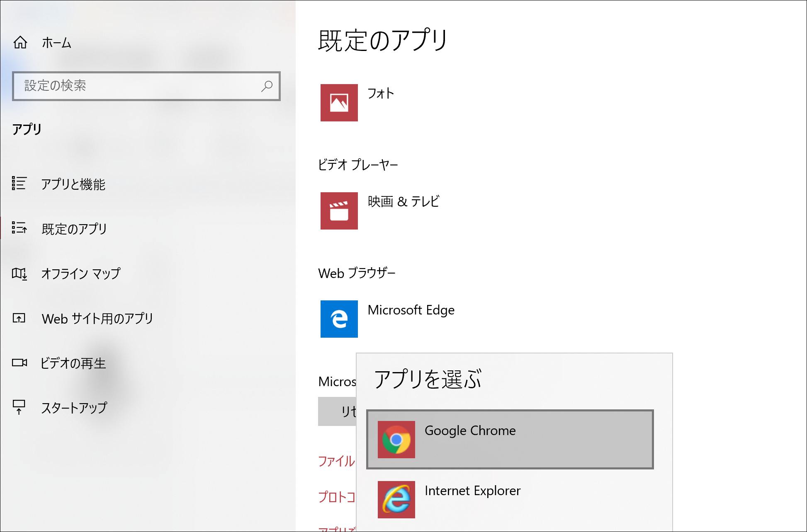
Task: Click the partially hidden リセット button
Action: pos(337,411)
